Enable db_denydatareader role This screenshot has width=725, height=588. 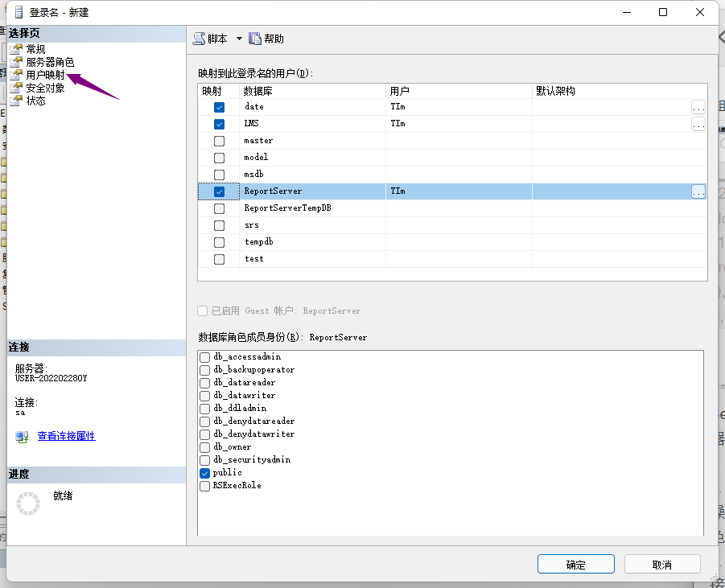point(205,421)
